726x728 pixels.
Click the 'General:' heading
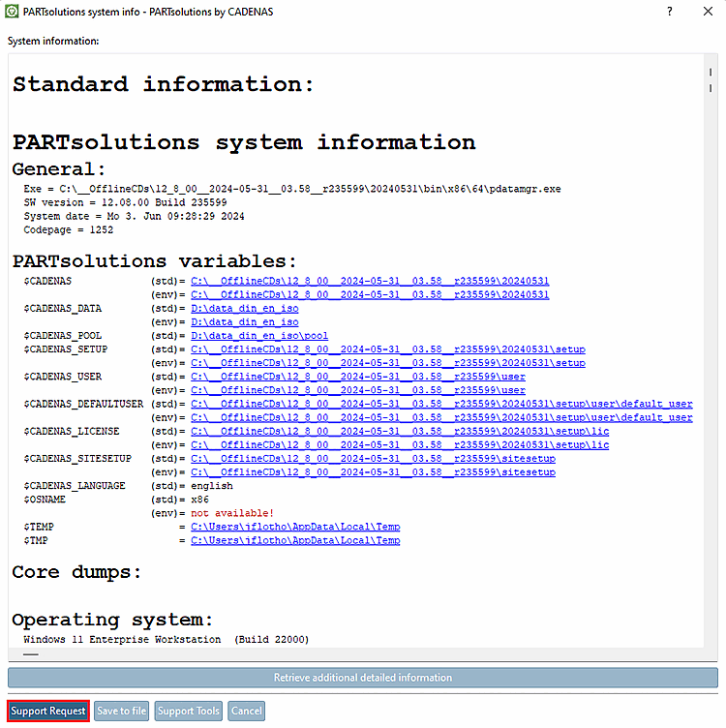click(x=59, y=169)
